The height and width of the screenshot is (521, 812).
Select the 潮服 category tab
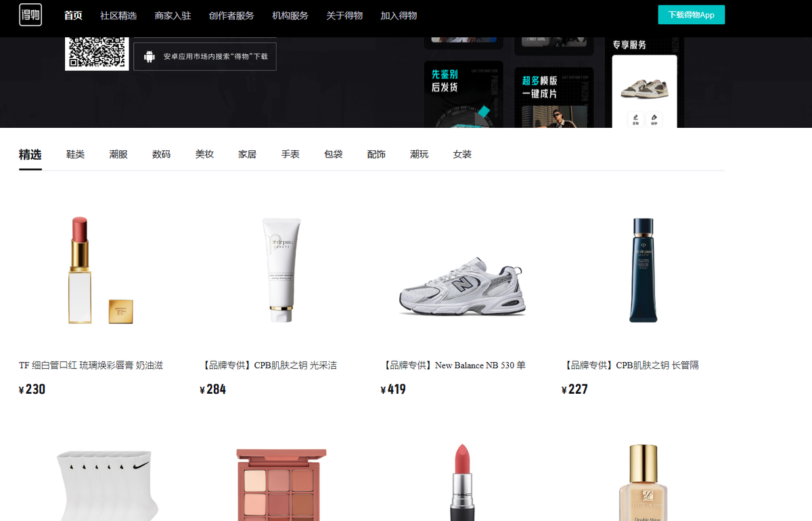coord(118,154)
